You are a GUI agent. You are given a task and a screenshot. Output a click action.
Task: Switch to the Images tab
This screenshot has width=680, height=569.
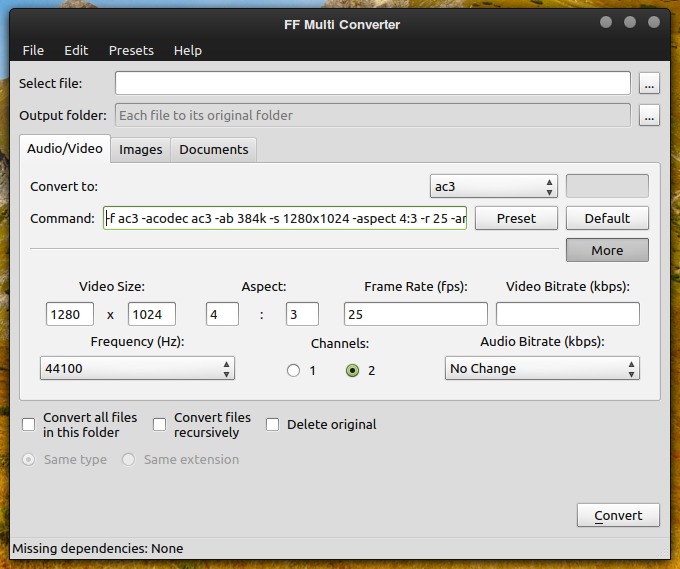141,150
